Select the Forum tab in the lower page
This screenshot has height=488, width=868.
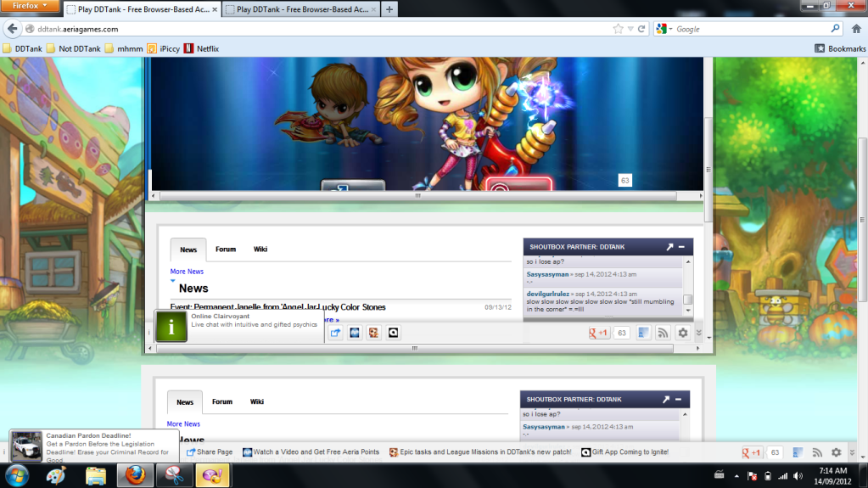tap(222, 401)
